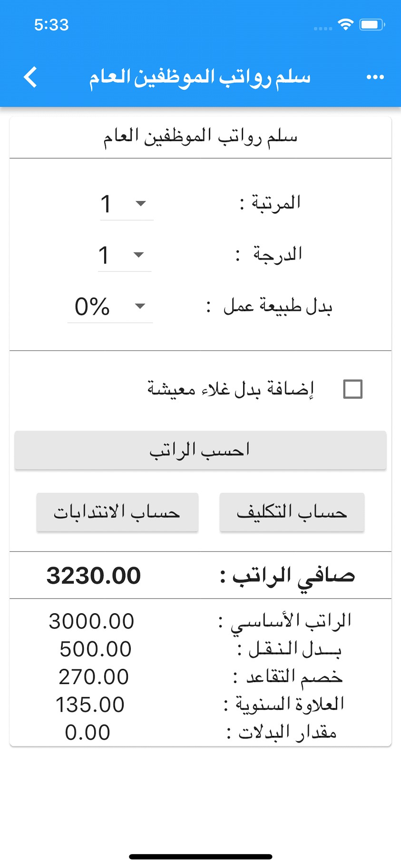Tap the blue header title سلم رواتب الموظفين العام
The width and height of the screenshot is (401, 868).
(x=200, y=77)
